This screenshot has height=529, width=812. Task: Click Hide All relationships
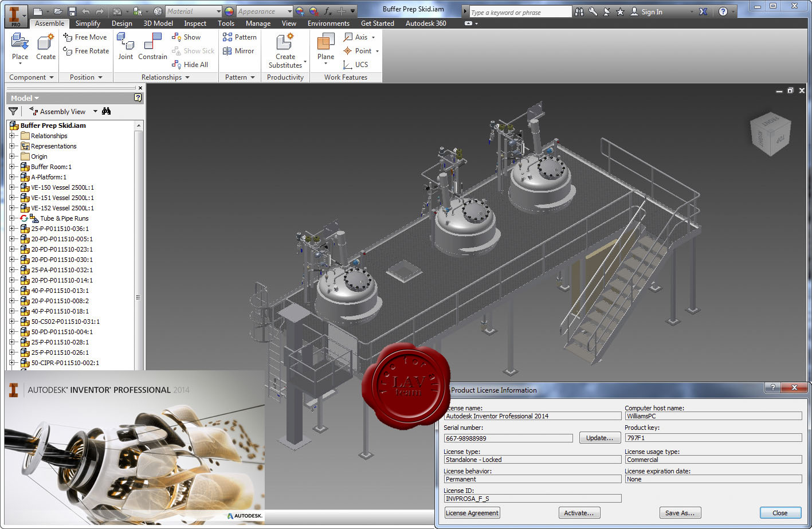coord(190,65)
